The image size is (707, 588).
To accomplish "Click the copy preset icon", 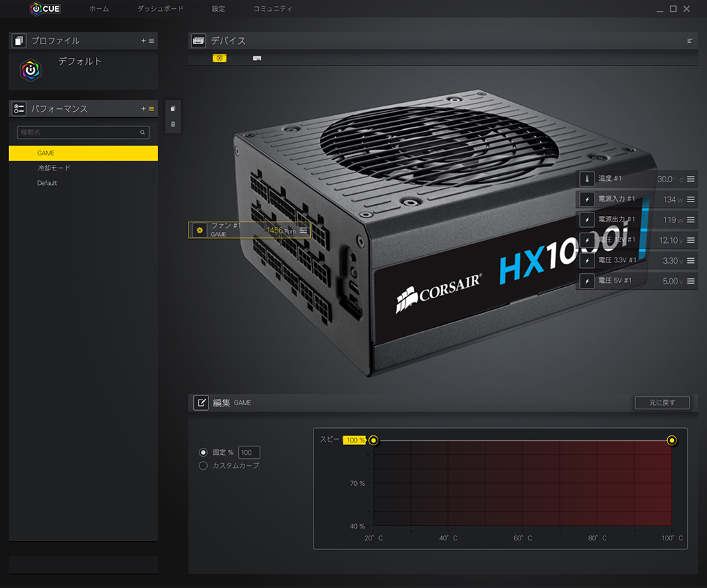I will [x=173, y=108].
